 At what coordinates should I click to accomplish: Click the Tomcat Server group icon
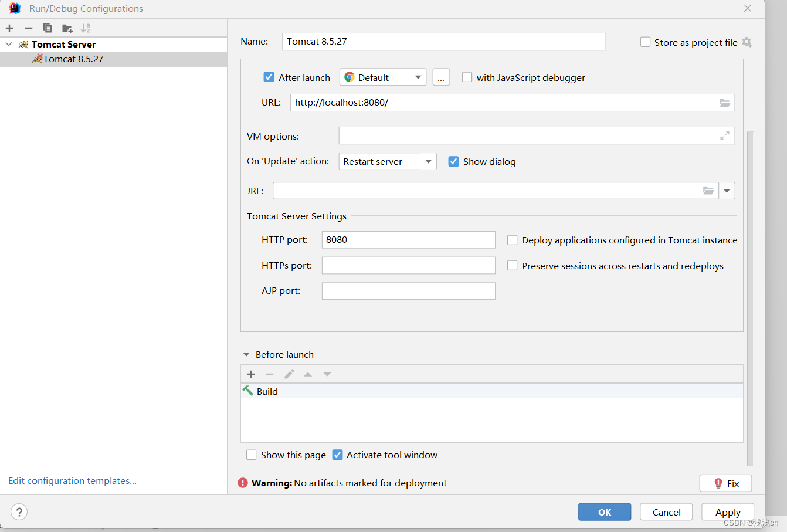(x=23, y=45)
